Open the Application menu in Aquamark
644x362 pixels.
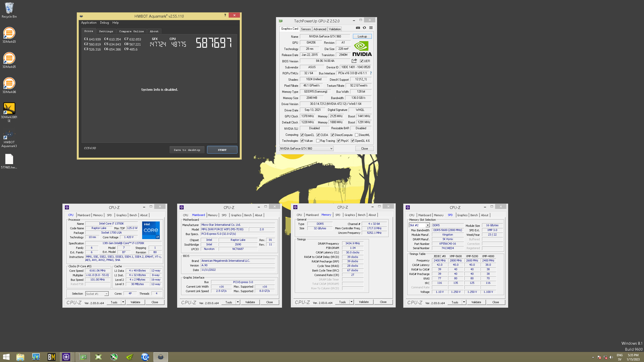[x=89, y=23]
